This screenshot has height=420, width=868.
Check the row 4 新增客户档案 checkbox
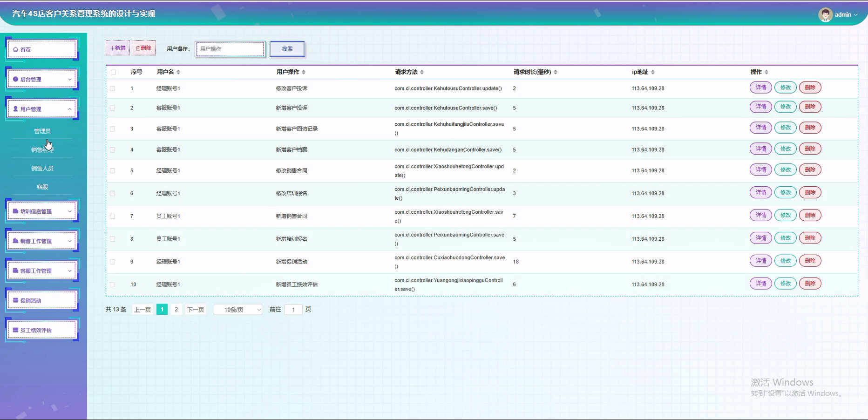click(x=113, y=150)
